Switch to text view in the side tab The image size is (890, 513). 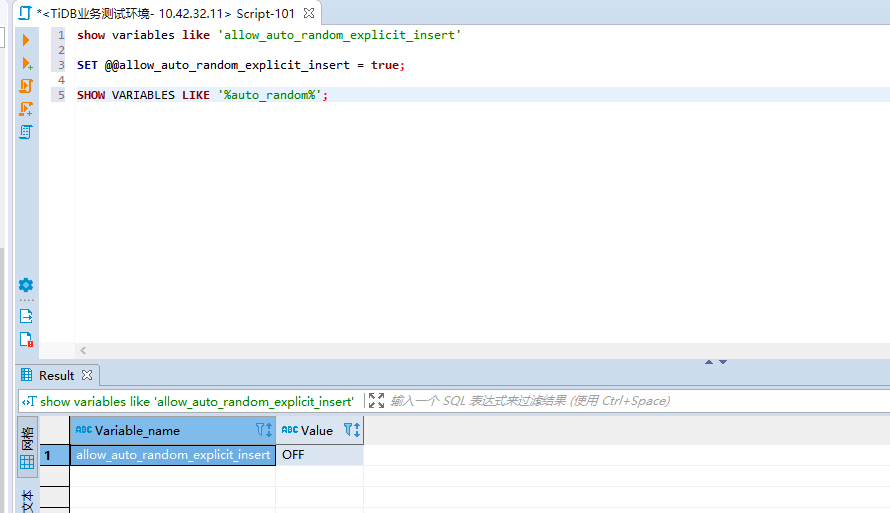[27, 500]
